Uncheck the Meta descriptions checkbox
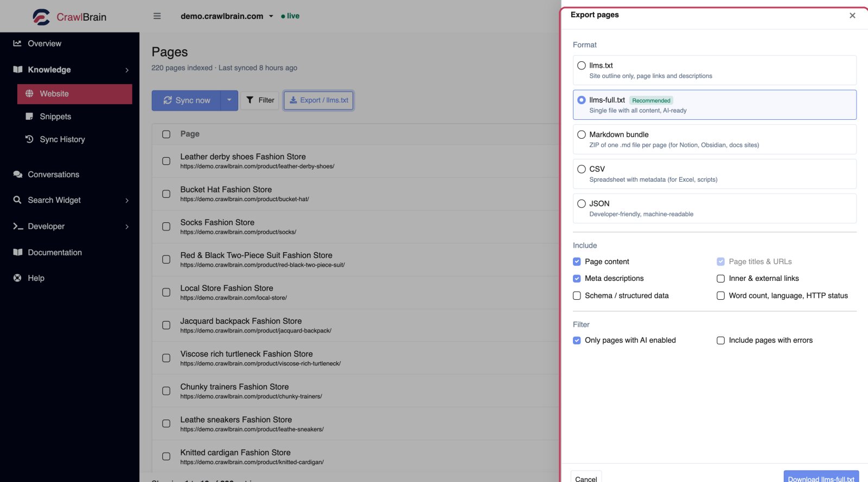Screen dimensions: 868x482 point(577,279)
